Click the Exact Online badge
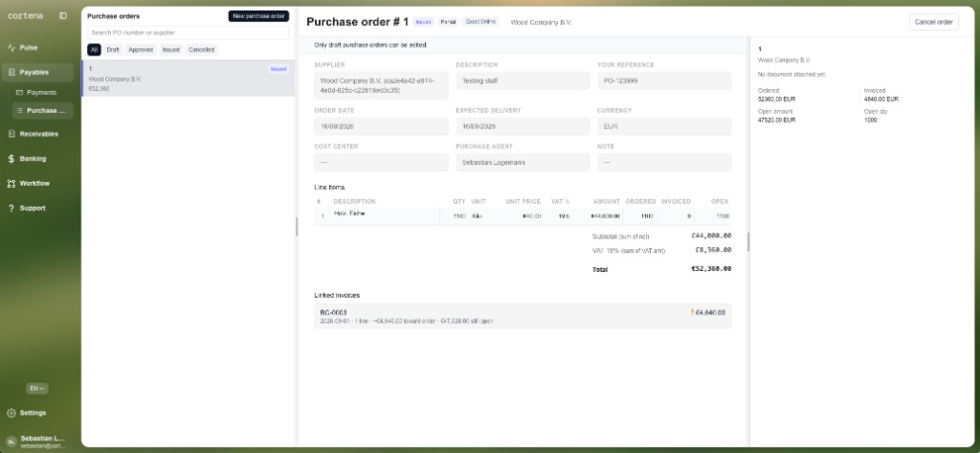The image size is (980, 453). point(480,22)
